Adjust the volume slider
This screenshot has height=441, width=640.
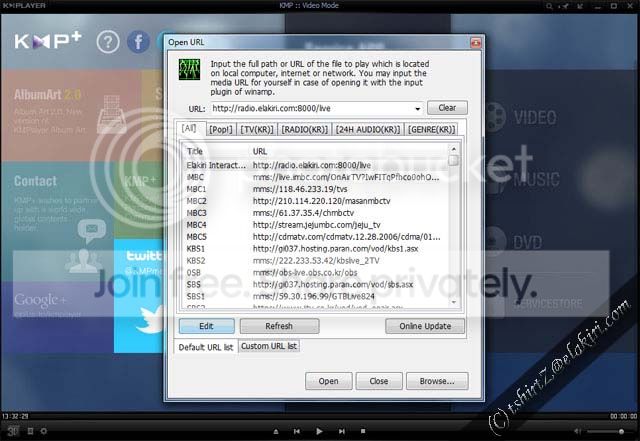[x=607, y=431]
